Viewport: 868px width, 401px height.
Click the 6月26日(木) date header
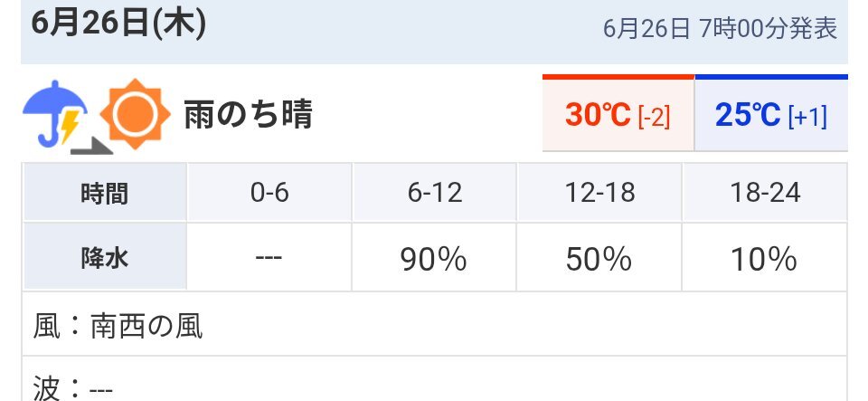point(118,25)
